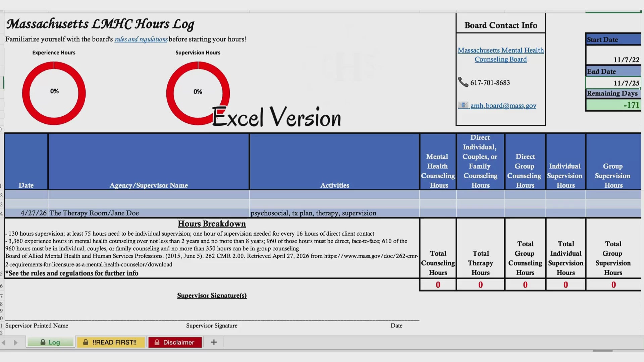Select the Total Counseling Hours value 0
644x362 pixels.
pos(438,285)
